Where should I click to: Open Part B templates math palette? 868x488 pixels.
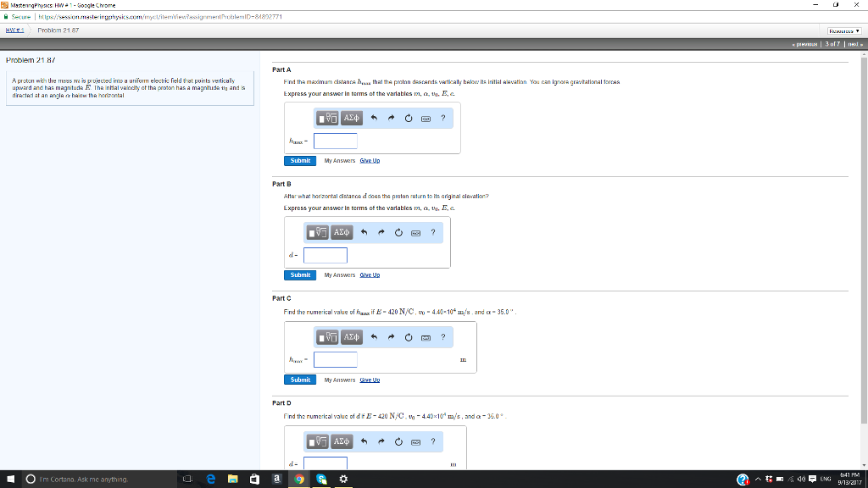317,232
